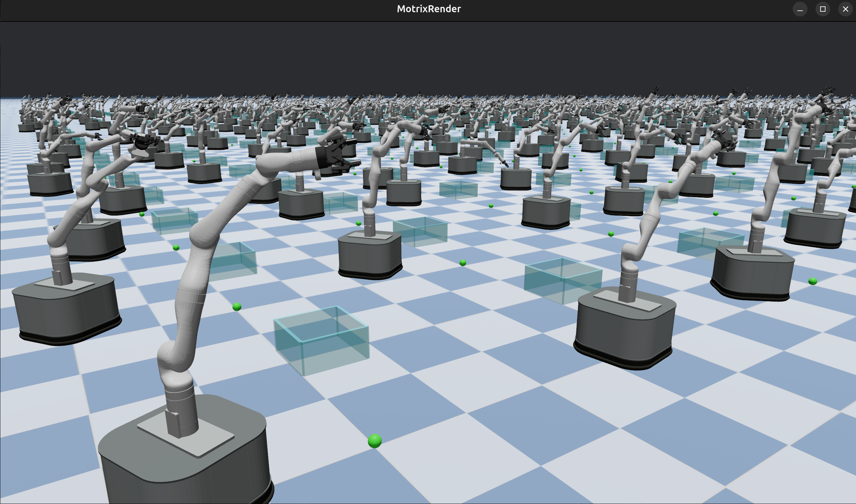Click the largest transparent teal box in foreground

322,341
